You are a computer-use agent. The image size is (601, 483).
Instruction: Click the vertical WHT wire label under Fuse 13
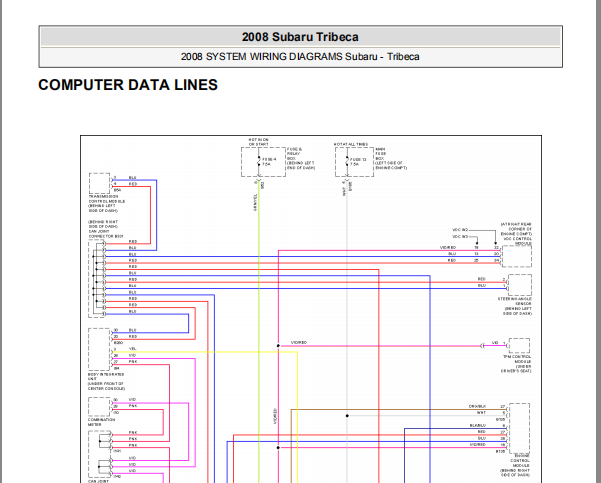pos(344,192)
